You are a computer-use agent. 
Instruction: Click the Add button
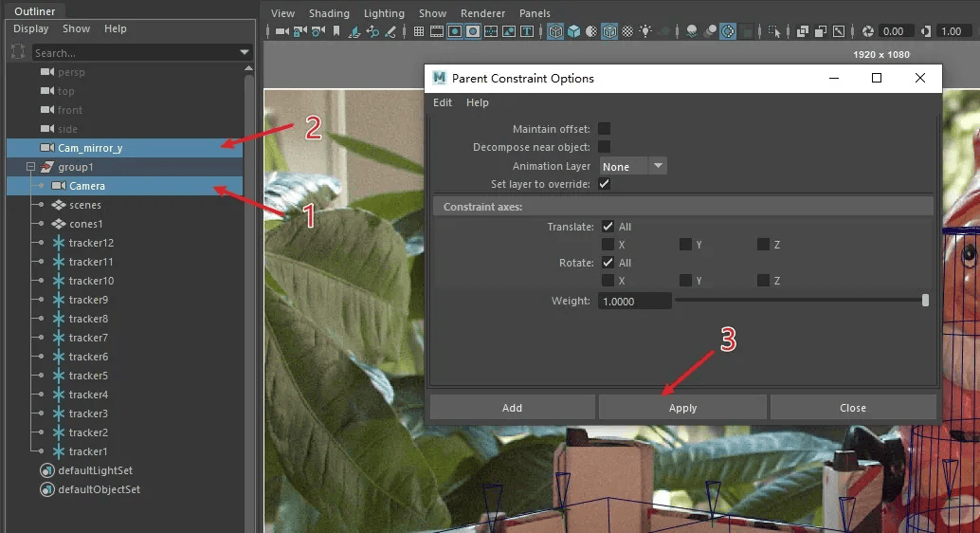[x=512, y=408]
